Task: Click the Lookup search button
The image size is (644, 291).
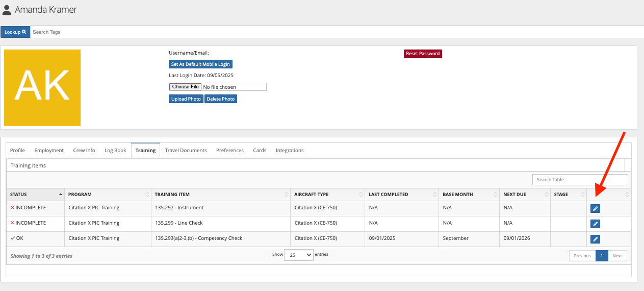Action: [x=15, y=32]
